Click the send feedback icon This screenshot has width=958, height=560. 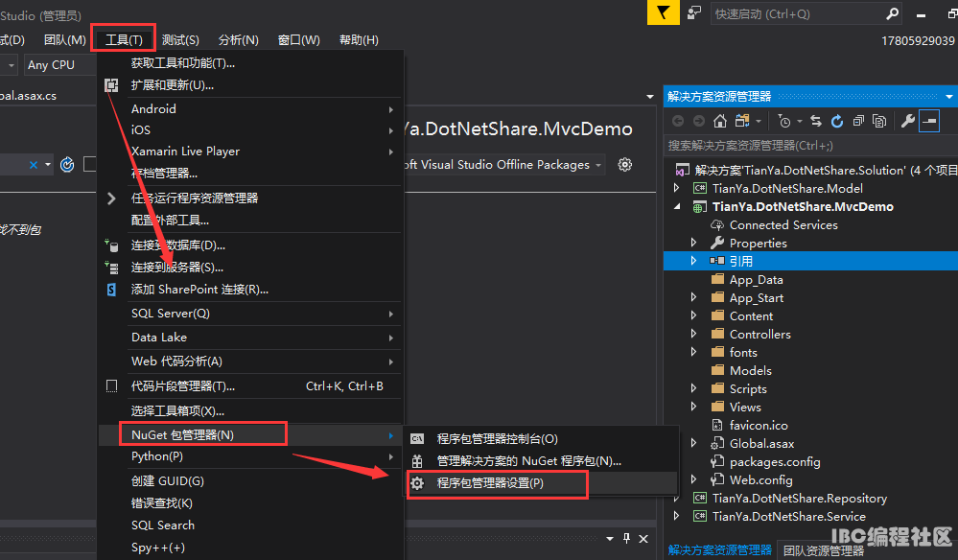pos(694,13)
